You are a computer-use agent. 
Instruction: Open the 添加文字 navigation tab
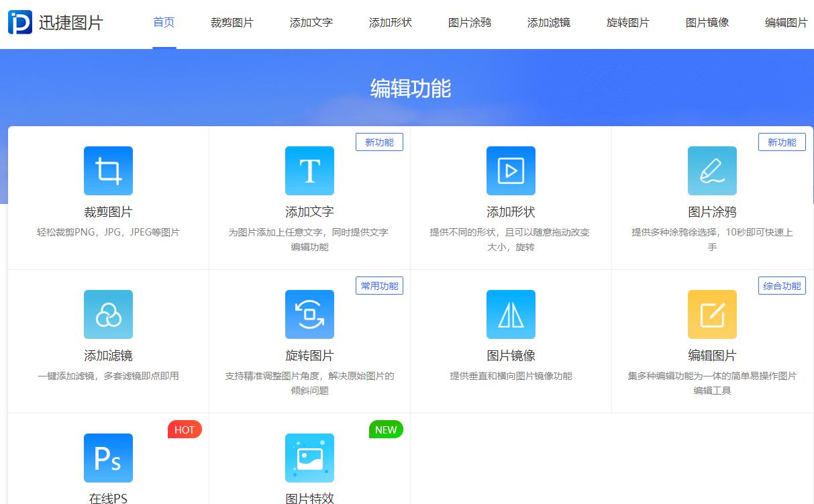click(x=311, y=22)
